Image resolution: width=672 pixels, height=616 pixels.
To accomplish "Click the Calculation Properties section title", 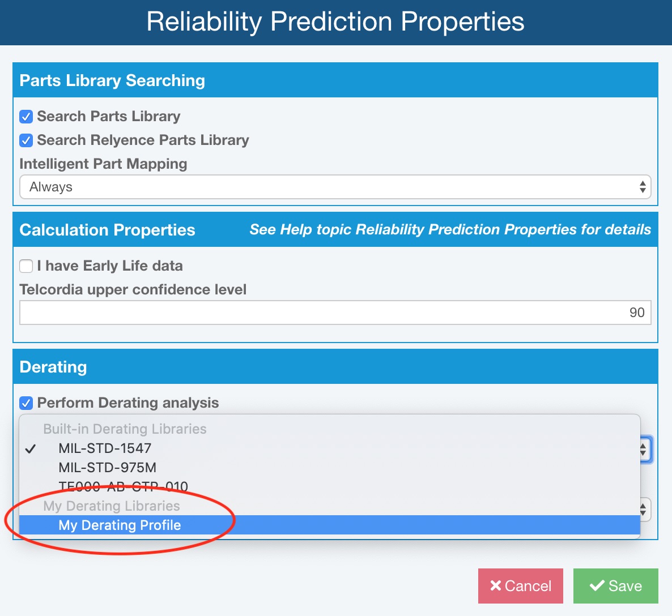I will tap(107, 230).
